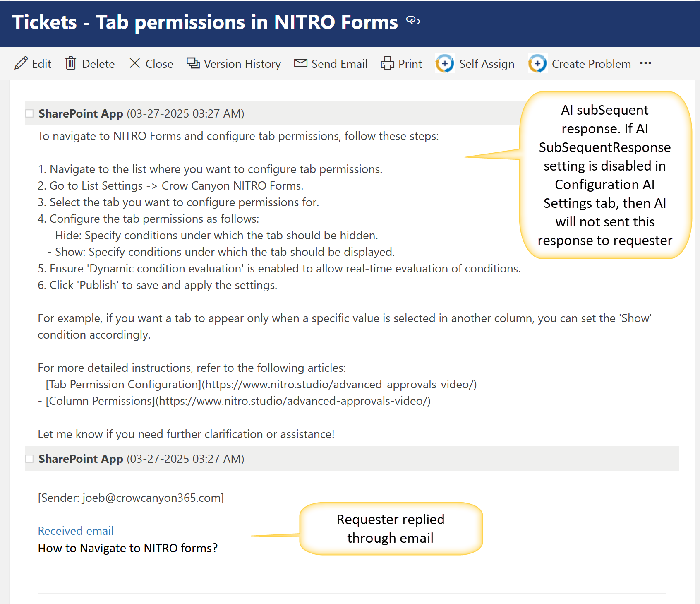Click the Edit pencil icon
The height and width of the screenshot is (604, 700).
(21, 63)
